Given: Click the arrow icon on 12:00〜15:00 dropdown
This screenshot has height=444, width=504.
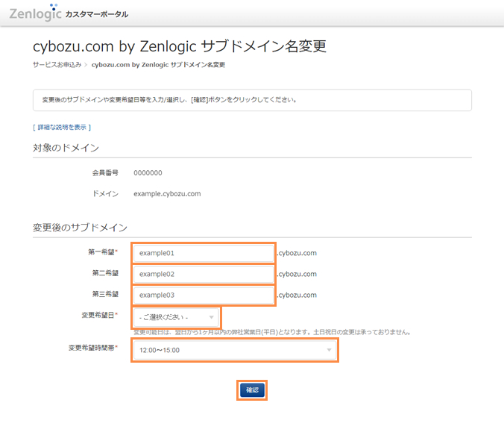Looking at the screenshot, I should (329, 350).
